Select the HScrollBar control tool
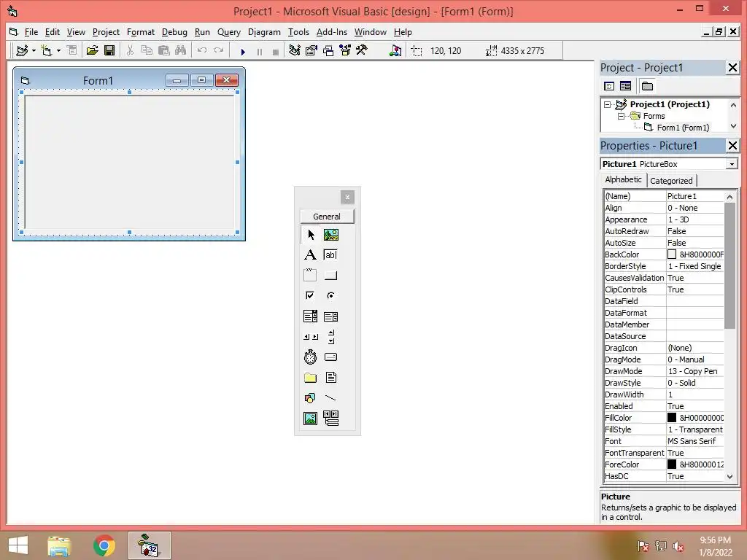 [x=311, y=337]
